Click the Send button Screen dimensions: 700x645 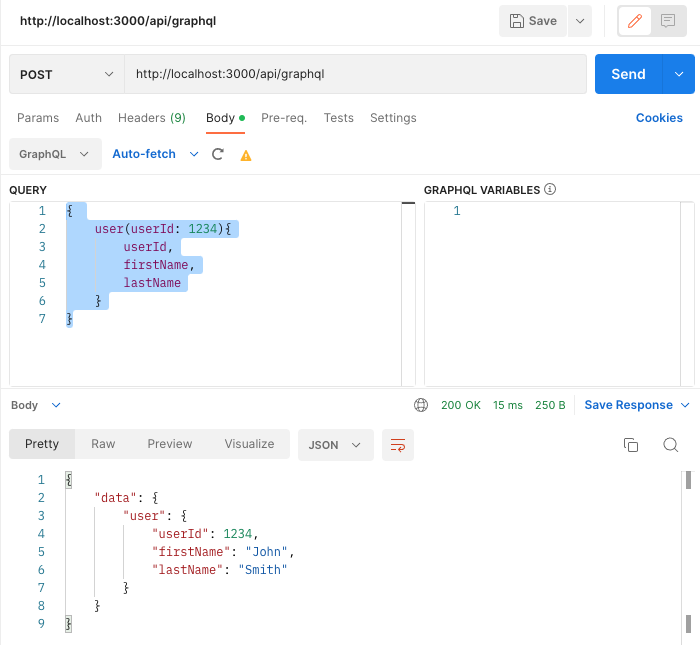coord(629,74)
